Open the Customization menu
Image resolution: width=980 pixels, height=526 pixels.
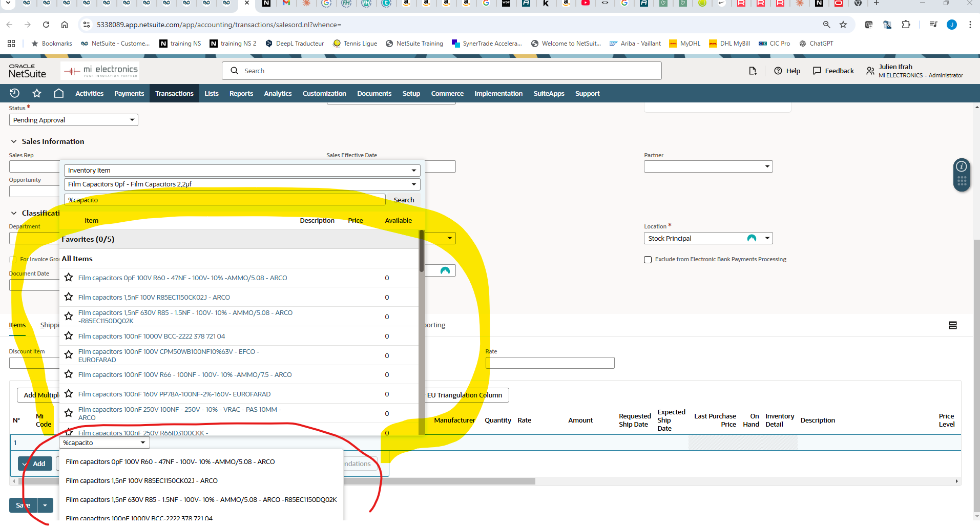[x=324, y=93]
